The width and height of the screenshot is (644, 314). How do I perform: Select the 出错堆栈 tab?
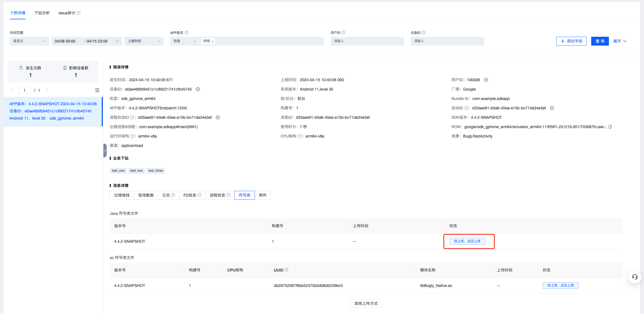pyautogui.click(x=122, y=195)
